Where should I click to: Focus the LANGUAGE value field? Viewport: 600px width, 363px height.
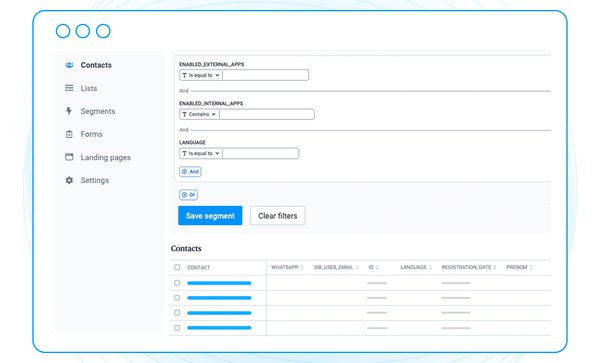point(261,153)
